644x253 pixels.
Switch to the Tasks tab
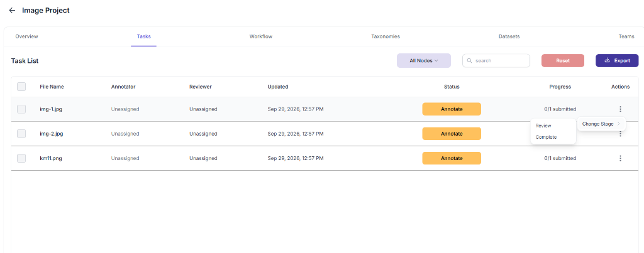pos(144,36)
